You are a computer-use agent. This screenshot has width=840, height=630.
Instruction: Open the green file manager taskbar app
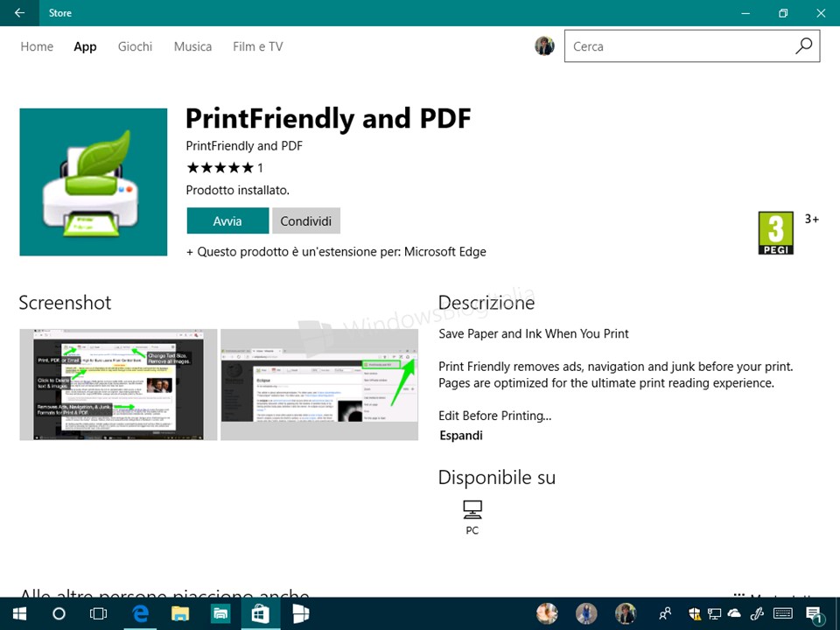(220, 614)
